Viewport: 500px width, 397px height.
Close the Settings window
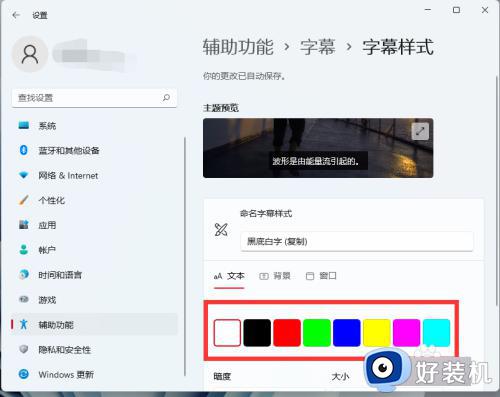(x=485, y=10)
